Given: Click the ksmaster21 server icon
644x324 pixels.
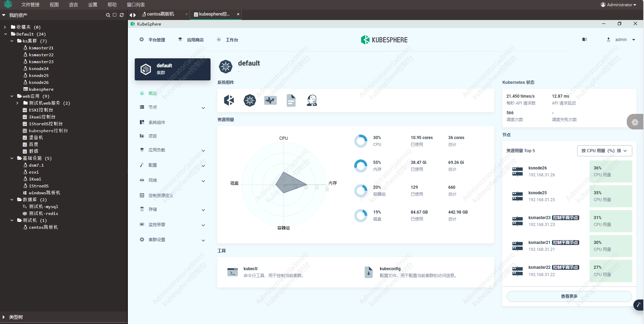Looking at the screenshot, I should [518, 246].
